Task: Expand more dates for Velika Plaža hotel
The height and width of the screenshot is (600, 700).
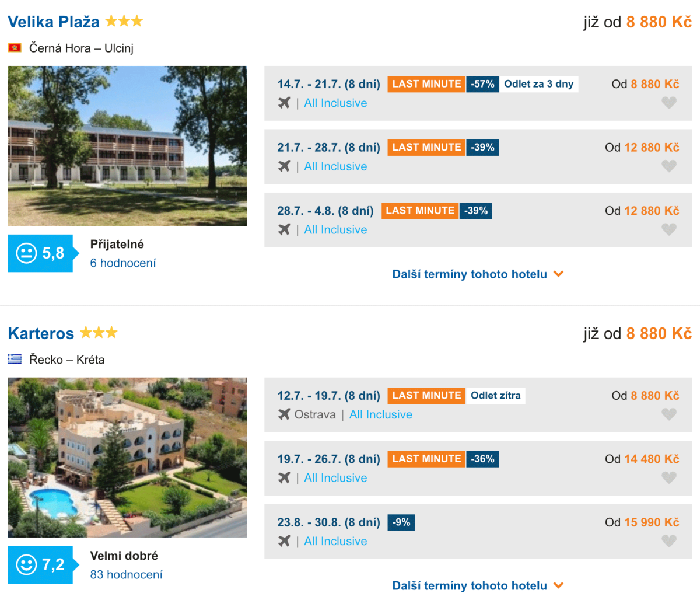Action: pos(477,274)
